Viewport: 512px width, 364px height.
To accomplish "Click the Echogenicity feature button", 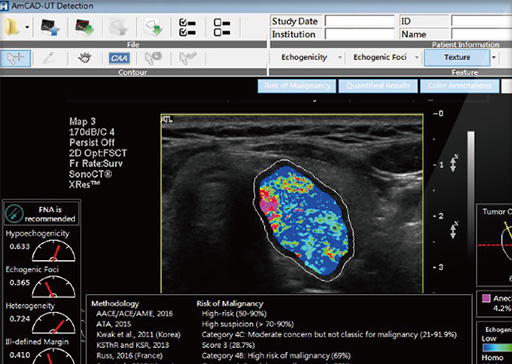I will [x=304, y=57].
